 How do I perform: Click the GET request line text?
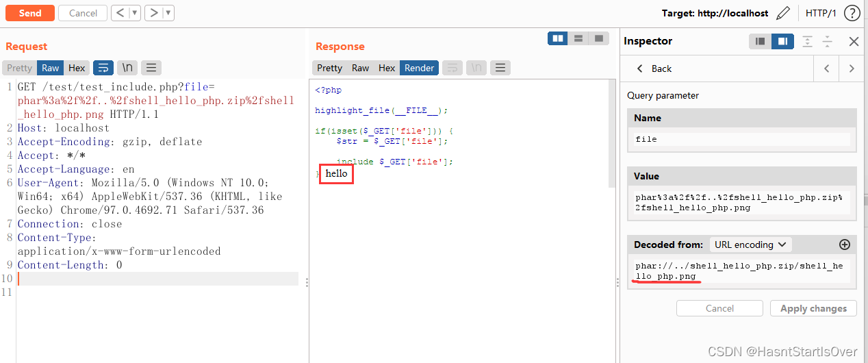coord(155,101)
